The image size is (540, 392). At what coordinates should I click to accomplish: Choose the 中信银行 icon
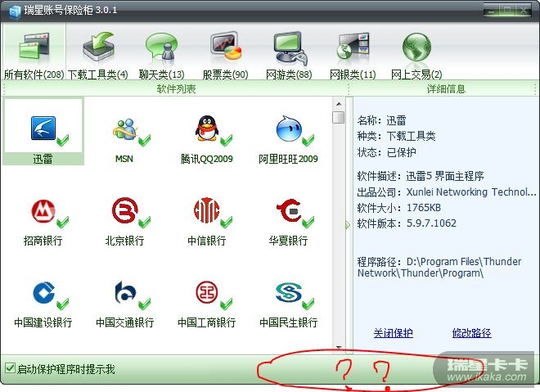(x=207, y=210)
